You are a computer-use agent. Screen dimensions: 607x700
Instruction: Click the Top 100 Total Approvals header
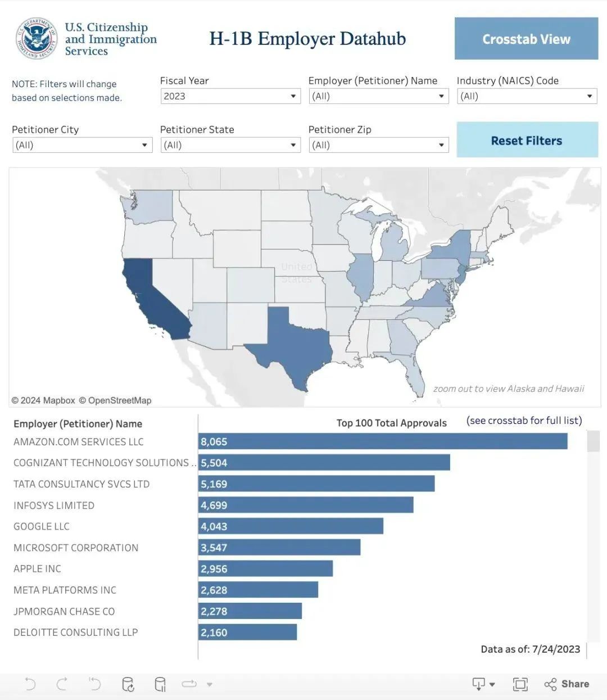coord(391,423)
